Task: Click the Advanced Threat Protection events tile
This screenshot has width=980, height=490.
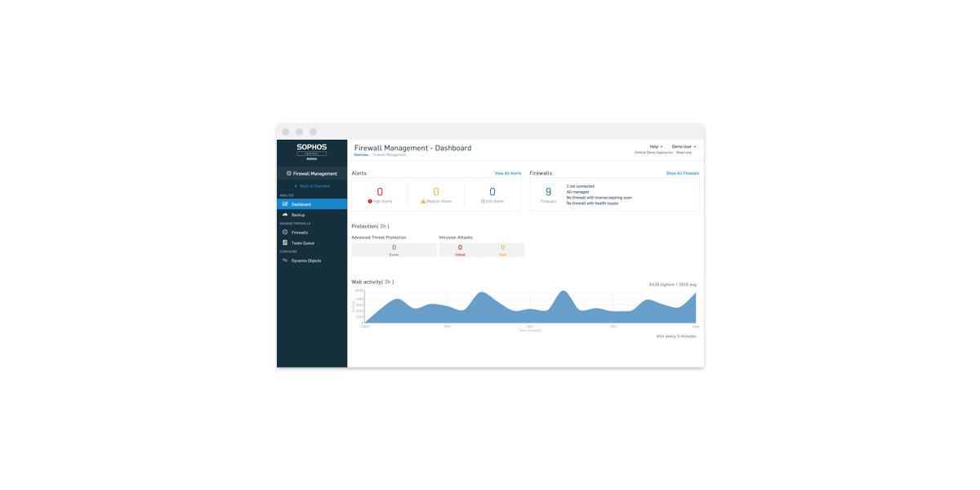Action: [x=394, y=250]
